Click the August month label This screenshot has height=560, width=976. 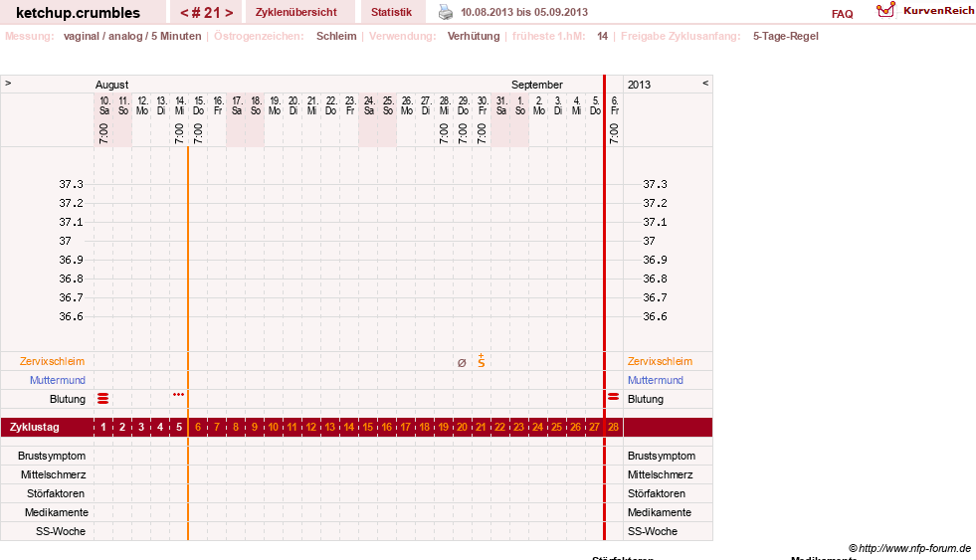coord(112,85)
